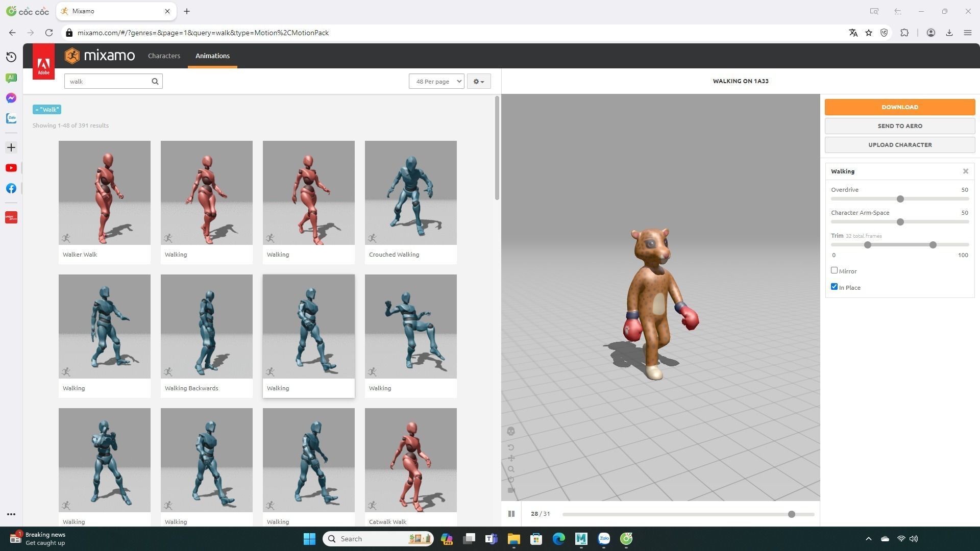Select the Crouched Walking animation thumbnail
This screenshot has width=980, height=551.
(x=411, y=193)
